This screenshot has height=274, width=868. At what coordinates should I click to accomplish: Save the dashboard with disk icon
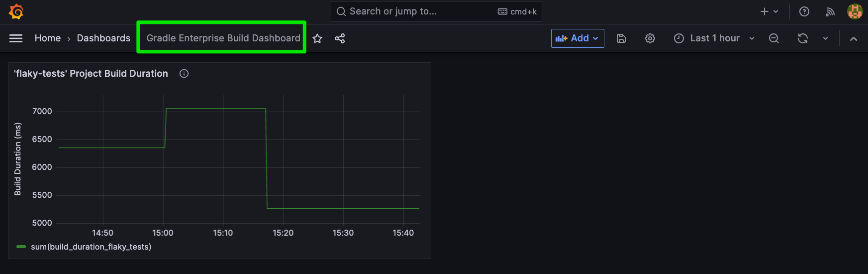621,38
